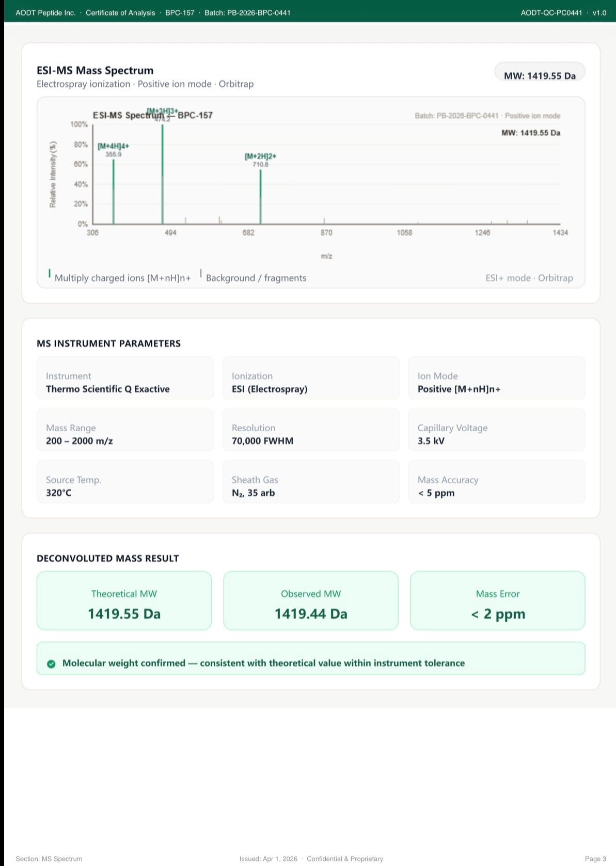The width and height of the screenshot is (616, 866).
Task: Click the Molecular weight confirmed status message
Action: [x=311, y=658]
